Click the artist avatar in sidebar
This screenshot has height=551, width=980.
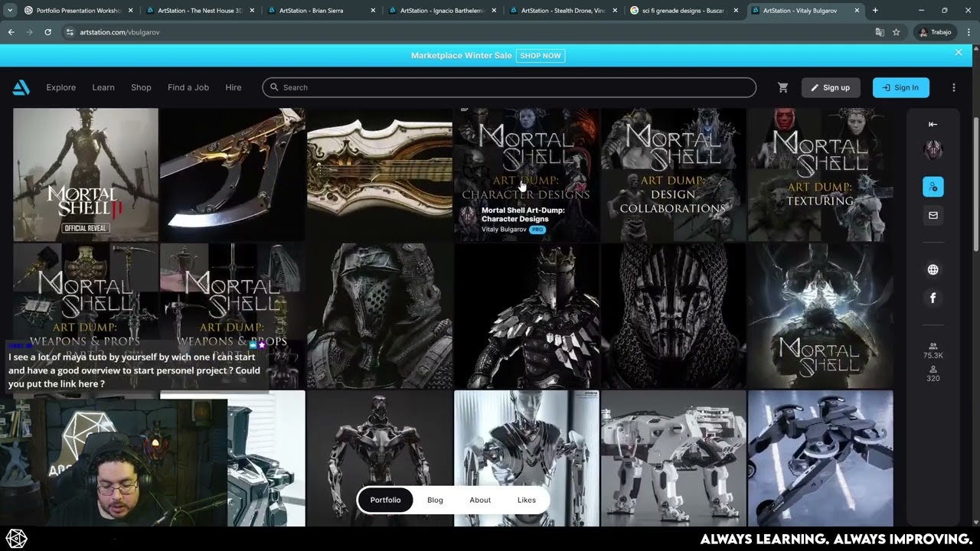(x=933, y=150)
